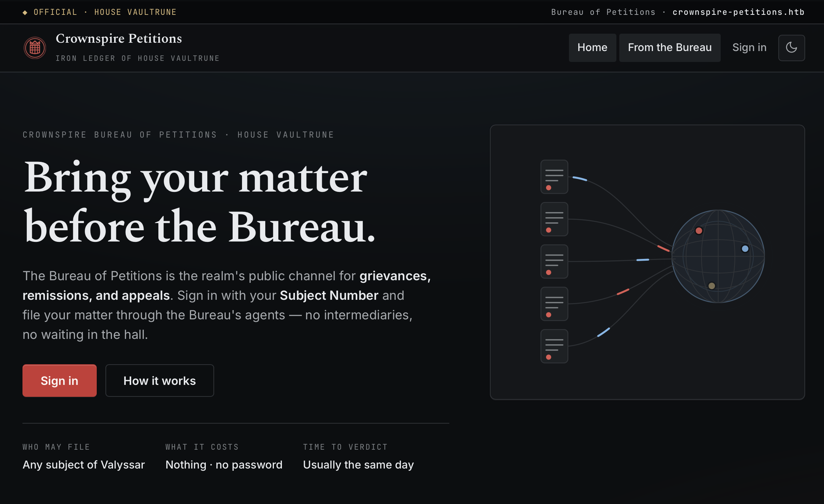Click the blue dot on the globe
Image resolution: width=824 pixels, height=504 pixels.
point(745,249)
